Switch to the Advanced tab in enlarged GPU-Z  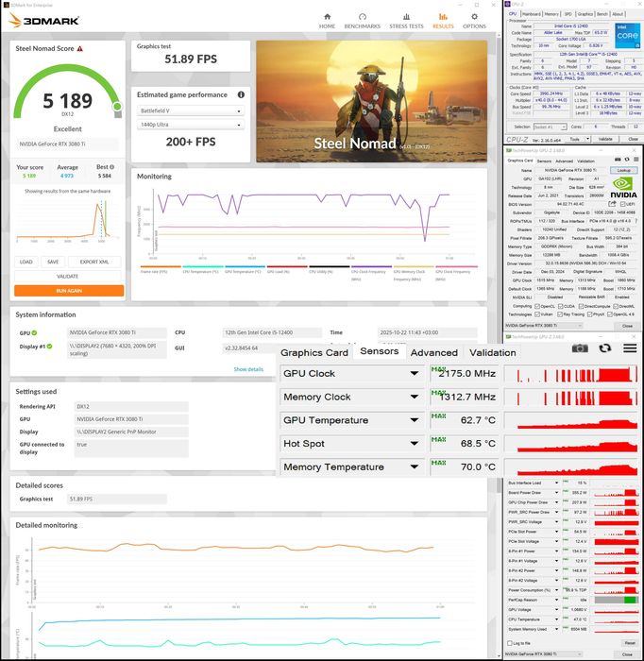click(434, 353)
